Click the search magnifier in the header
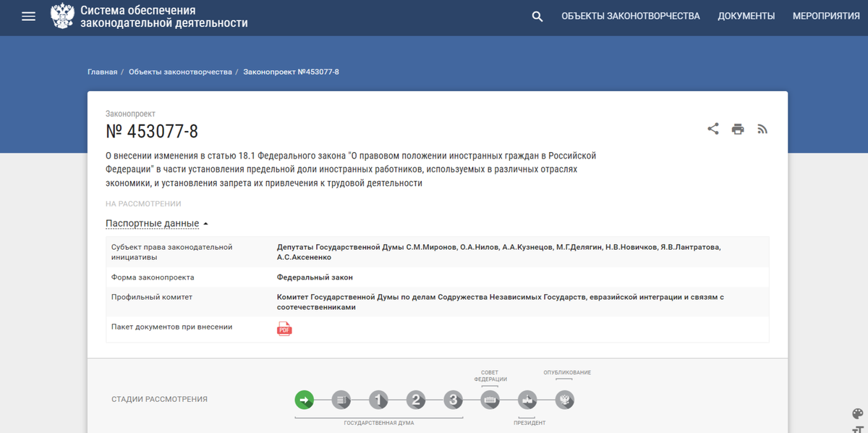Viewport: 868px width, 433px height. pos(536,15)
